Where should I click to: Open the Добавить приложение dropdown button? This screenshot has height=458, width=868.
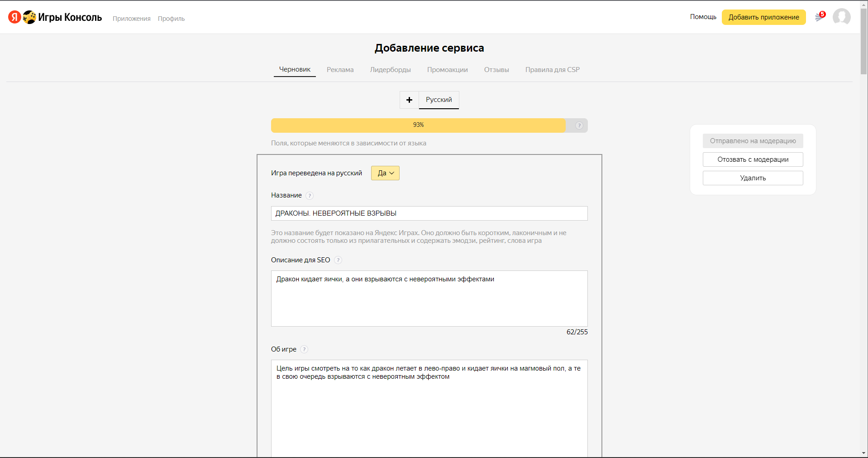(x=763, y=17)
